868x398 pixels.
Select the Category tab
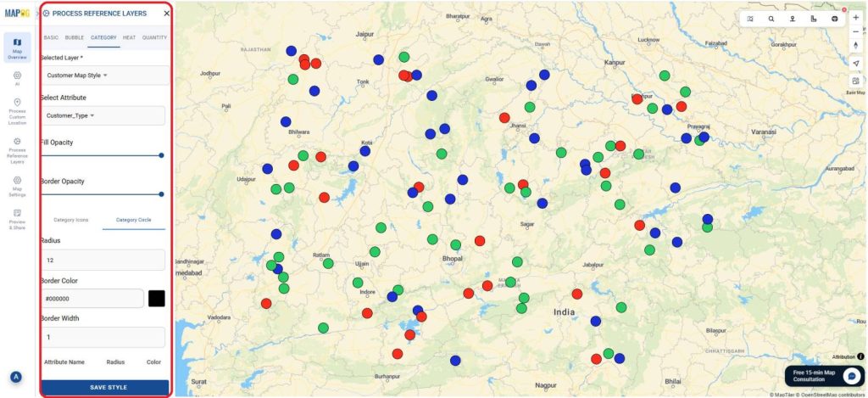tap(103, 37)
